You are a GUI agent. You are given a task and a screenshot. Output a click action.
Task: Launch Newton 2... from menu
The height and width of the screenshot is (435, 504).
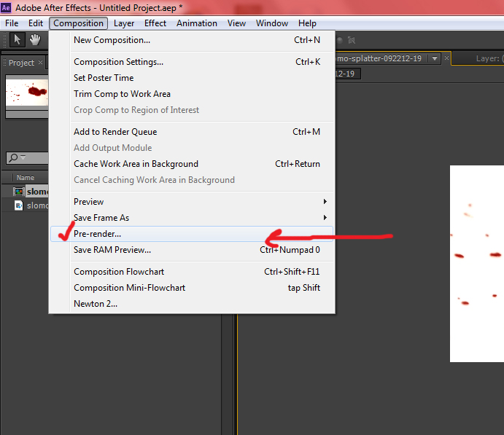192,304
